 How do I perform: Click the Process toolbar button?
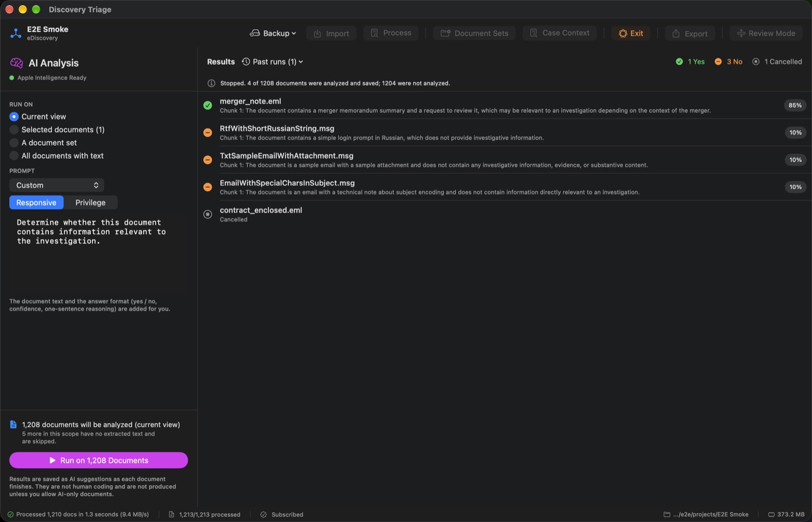(391, 33)
